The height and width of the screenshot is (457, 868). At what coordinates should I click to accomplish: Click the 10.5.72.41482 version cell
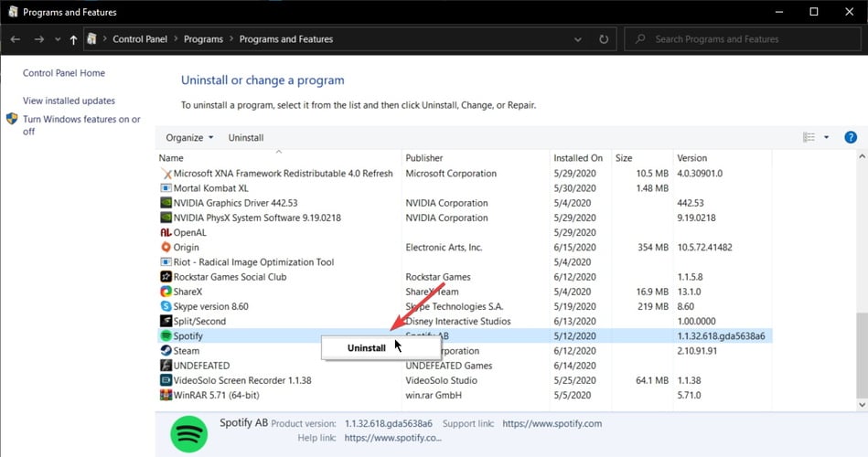704,248
